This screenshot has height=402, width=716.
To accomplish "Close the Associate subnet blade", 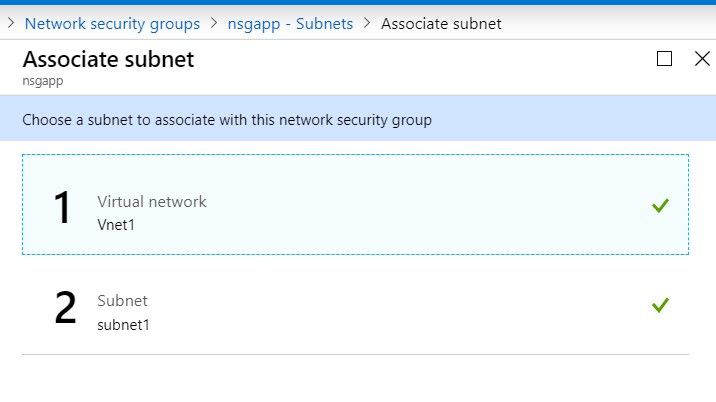I will [x=702, y=59].
